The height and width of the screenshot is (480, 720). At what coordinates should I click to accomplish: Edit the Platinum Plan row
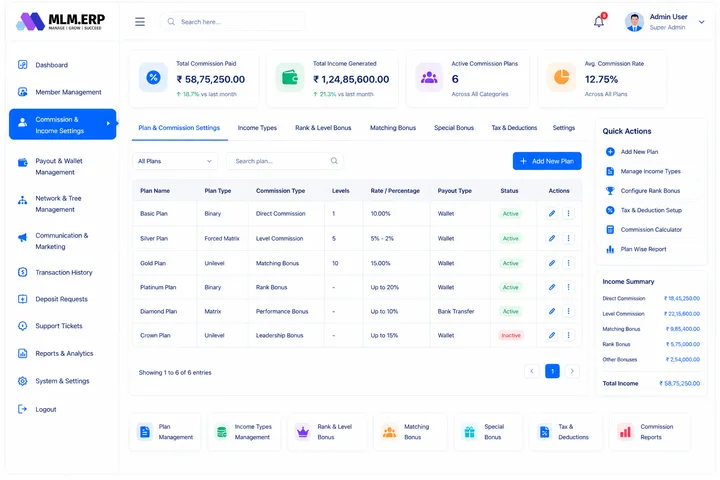(552, 287)
